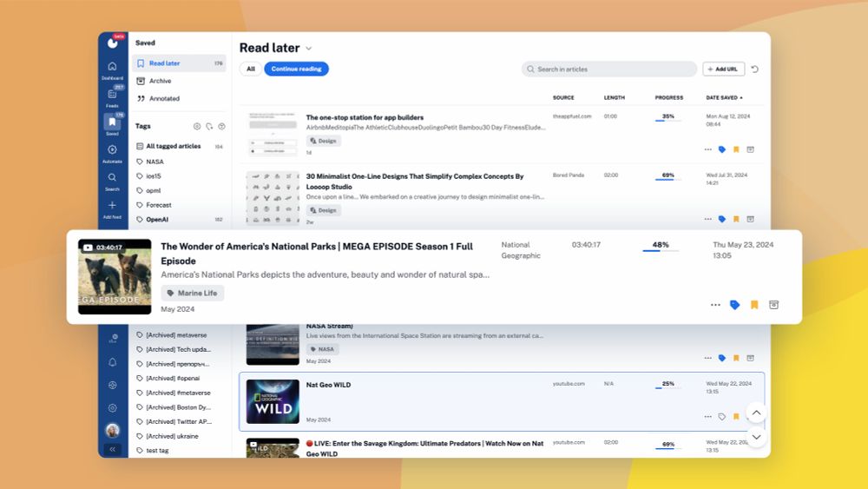
Task: Open the user profile avatar
Action: click(x=112, y=430)
